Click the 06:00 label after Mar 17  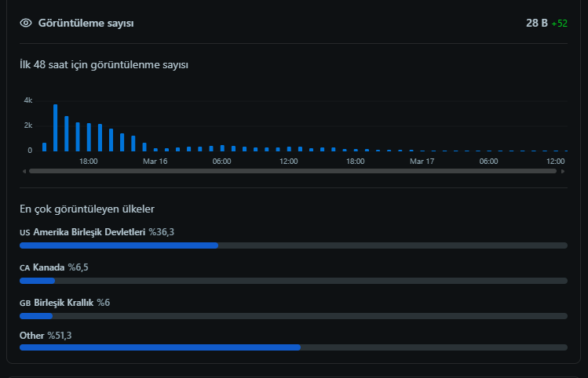488,162
